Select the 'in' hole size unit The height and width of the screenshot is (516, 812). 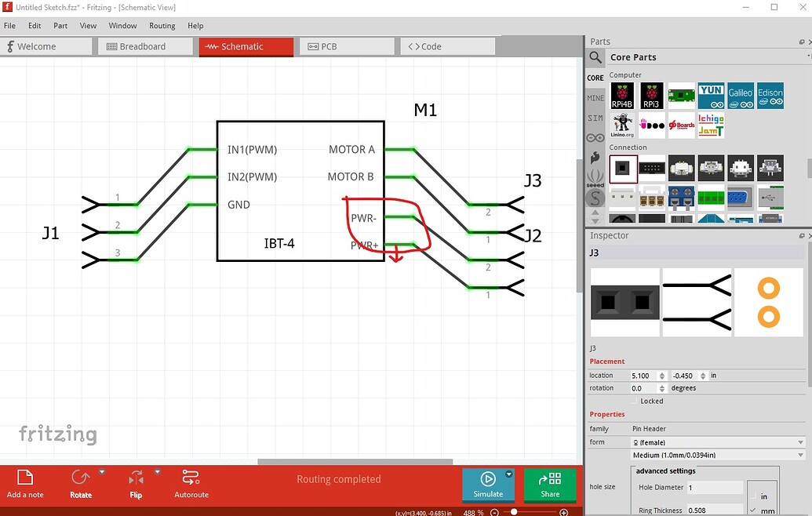click(753, 496)
